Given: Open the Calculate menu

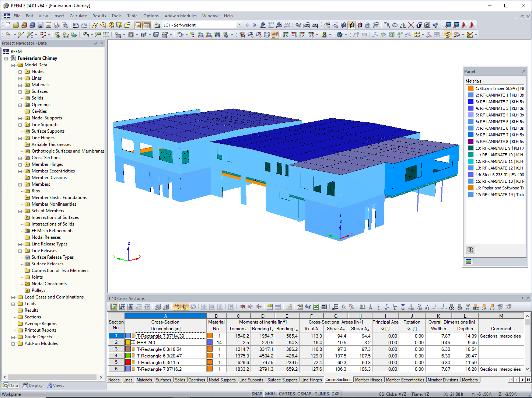Looking at the screenshot, I should 78,16.
